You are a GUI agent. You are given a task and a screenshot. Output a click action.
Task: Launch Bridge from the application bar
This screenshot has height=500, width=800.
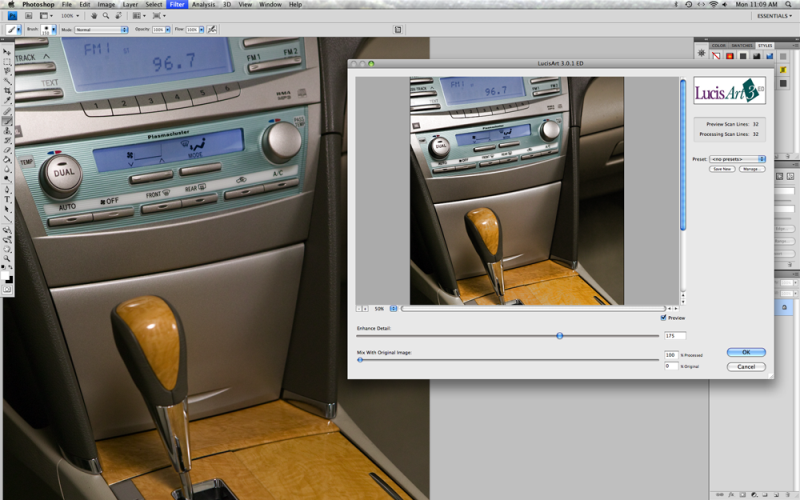[29, 16]
